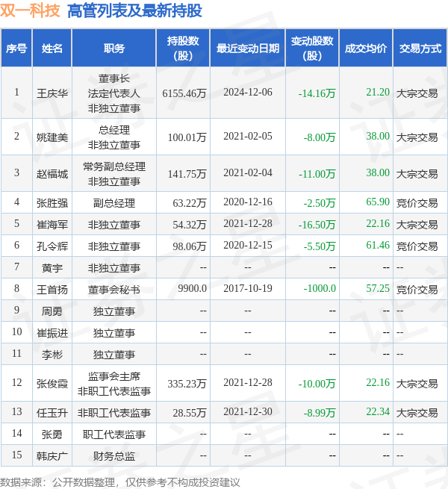Click the 职务 column header
This screenshot has height=489, width=448.
click(x=114, y=49)
